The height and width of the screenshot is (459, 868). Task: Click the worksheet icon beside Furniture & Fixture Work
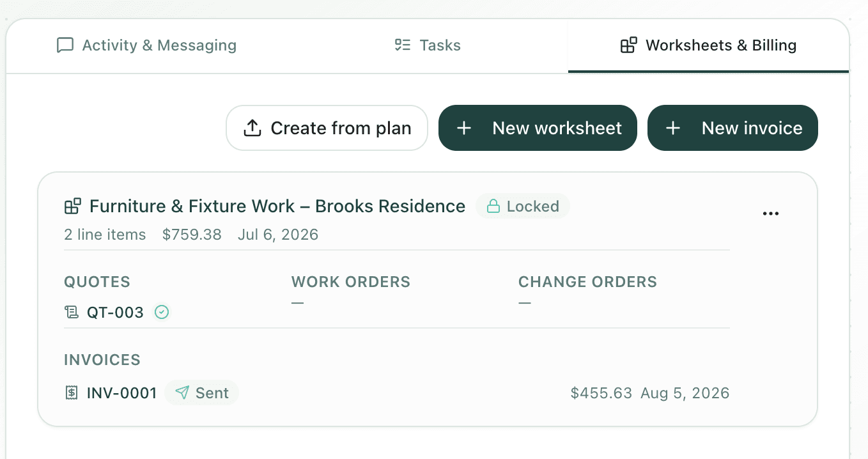pos(73,206)
